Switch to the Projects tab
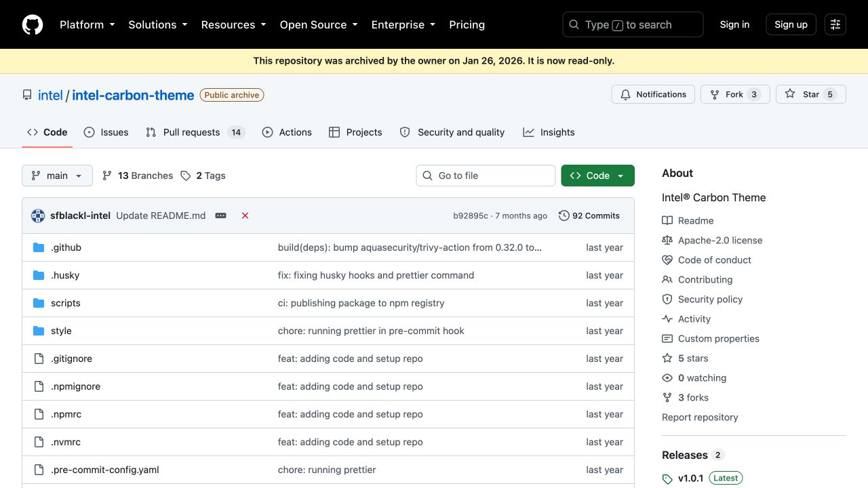 355,132
